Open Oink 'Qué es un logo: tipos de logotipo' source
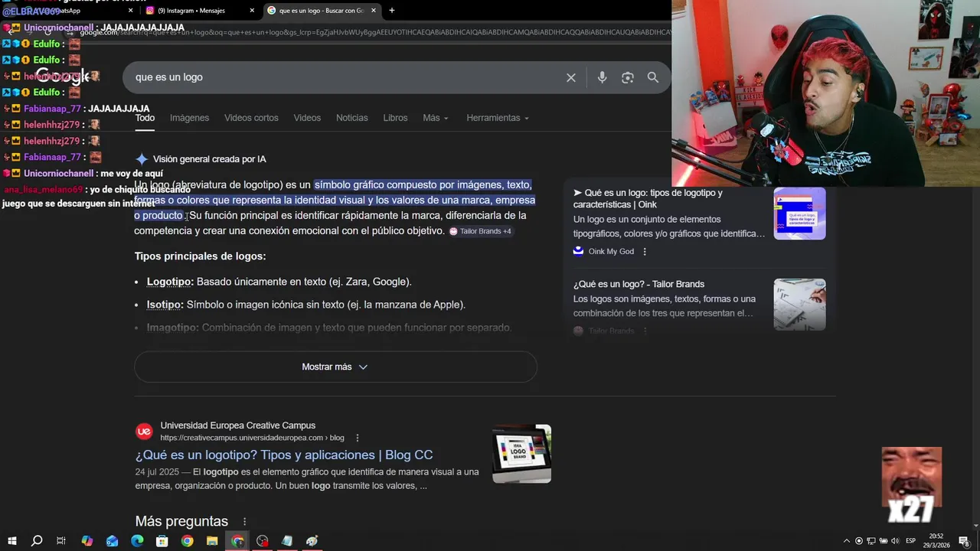 click(x=648, y=198)
